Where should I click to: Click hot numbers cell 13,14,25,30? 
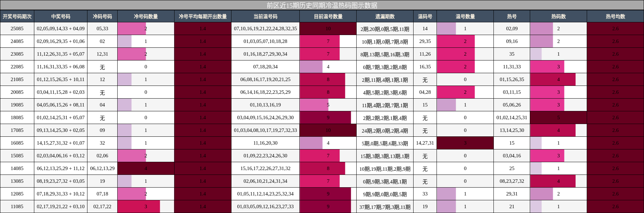tap(512, 130)
